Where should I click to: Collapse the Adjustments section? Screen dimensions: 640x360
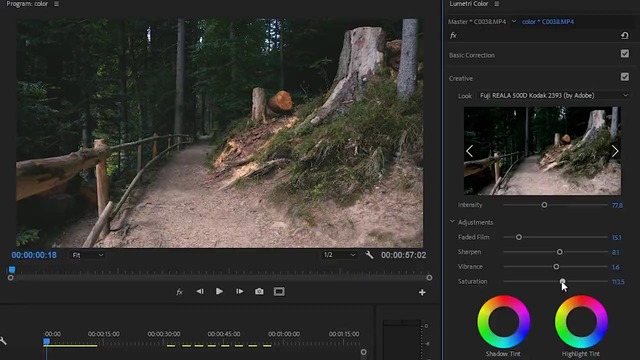pos(452,222)
